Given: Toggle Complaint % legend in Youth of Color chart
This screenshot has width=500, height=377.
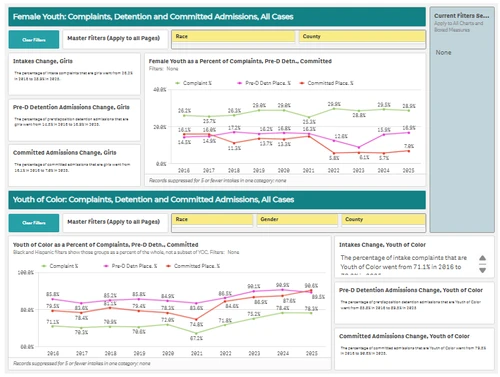Looking at the screenshot, I should pos(60,266).
